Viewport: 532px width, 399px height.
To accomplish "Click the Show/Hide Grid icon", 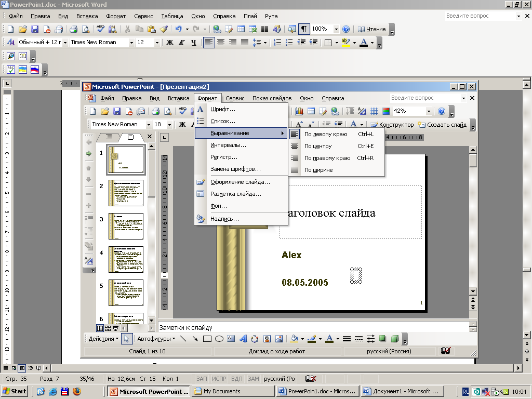I will point(374,111).
